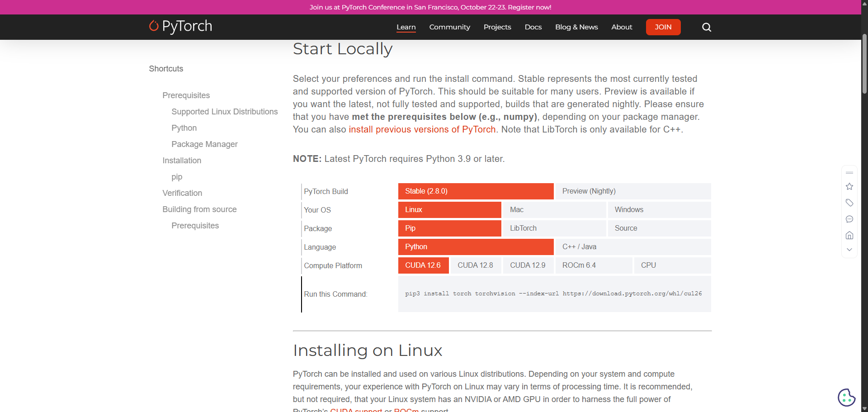
Task: Choose Linux as your OS
Action: (450, 210)
